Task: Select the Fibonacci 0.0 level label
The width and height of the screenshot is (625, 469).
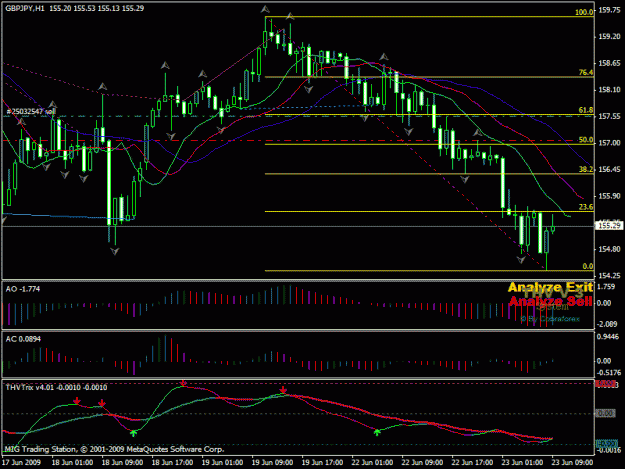Action: pyautogui.click(x=588, y=266)
